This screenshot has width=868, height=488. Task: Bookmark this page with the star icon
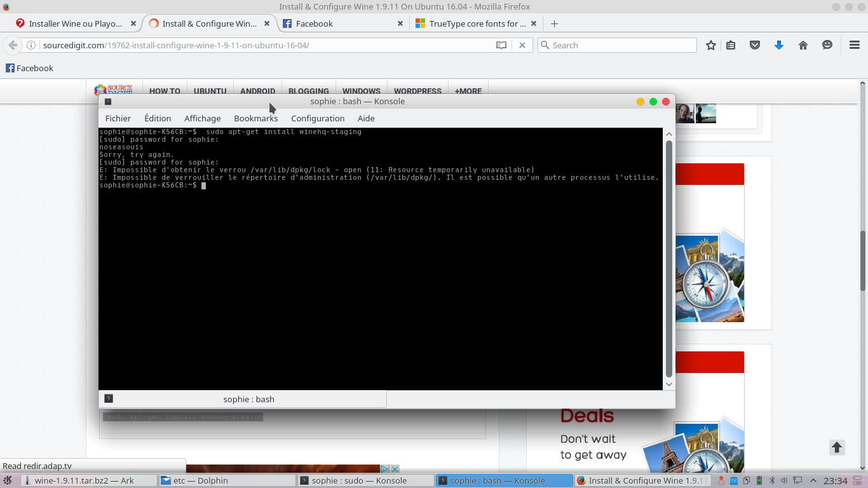[711, 45]
